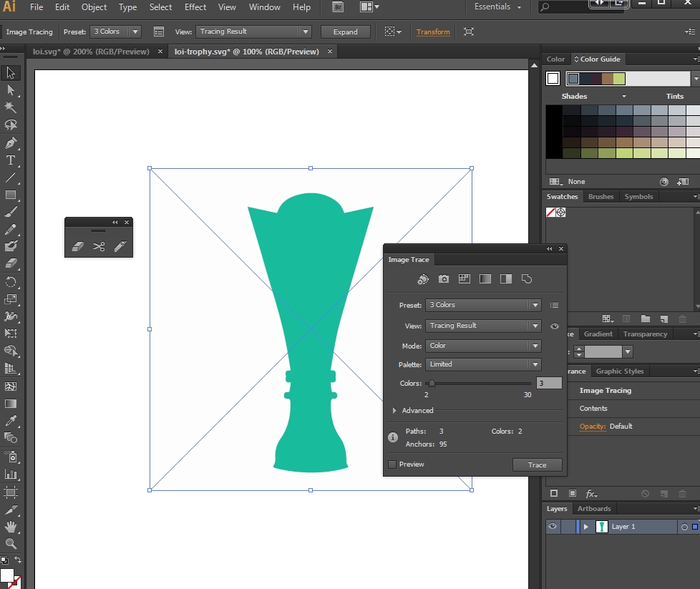Image resolution: width=700 pixels, height=589 pixels.
Task: Choose the Scissors tool in the floating panel
Action: [99, 246]
